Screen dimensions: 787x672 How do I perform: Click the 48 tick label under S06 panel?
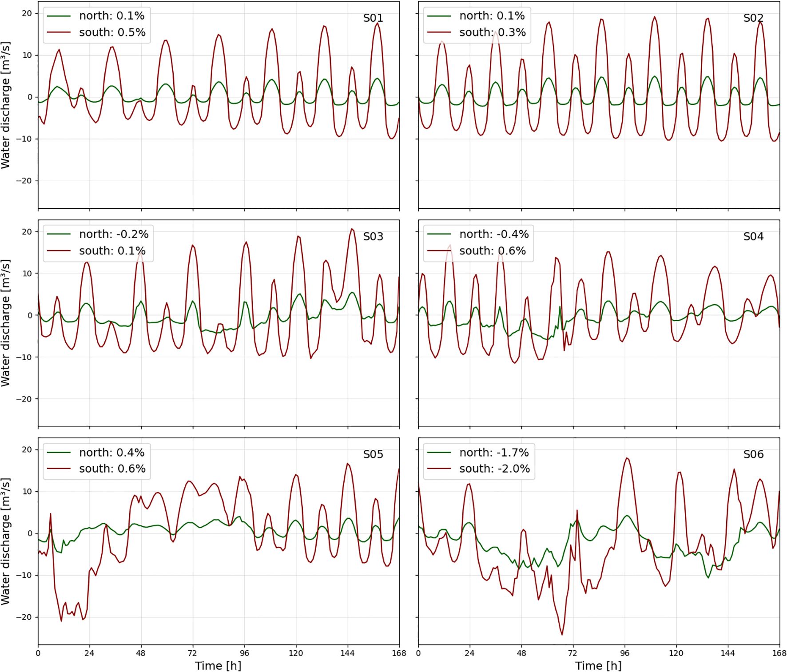click(x=521, y=653)
